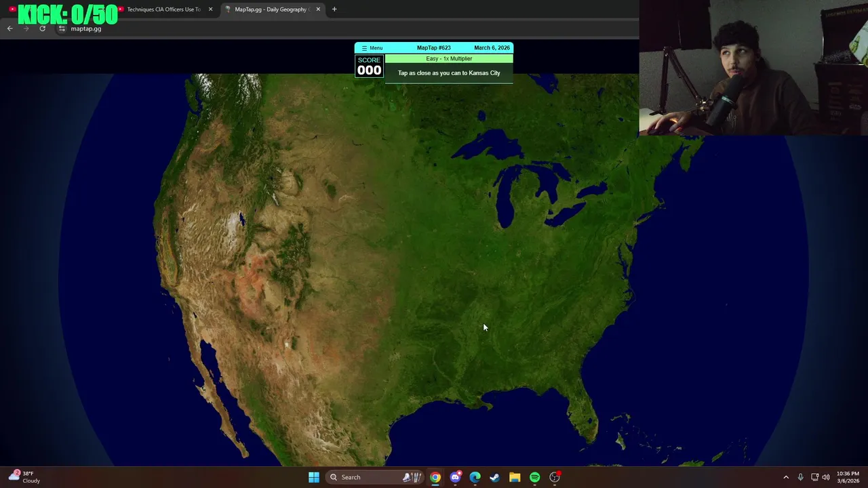The width and height of the screenshot is (868, 488).
Task: Click the microphone tray icon
Action: (800, 477)
